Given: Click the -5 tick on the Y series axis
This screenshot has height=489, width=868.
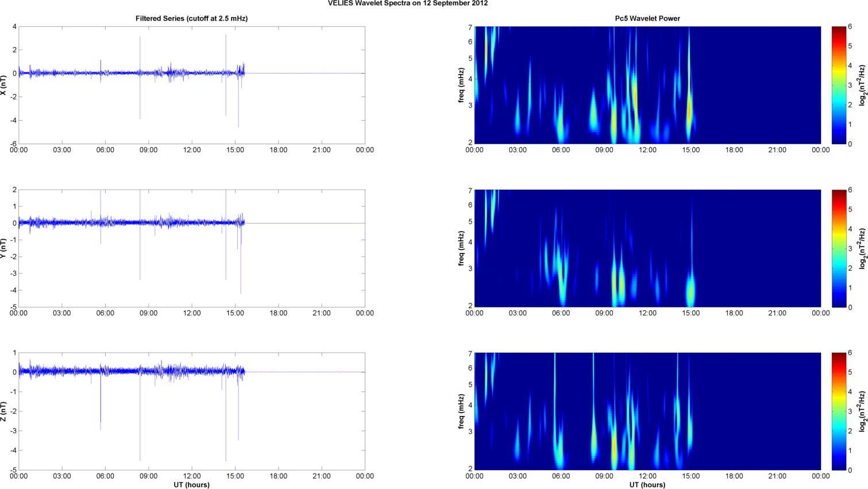Looking at the screenshot, I should click(13, 307).
